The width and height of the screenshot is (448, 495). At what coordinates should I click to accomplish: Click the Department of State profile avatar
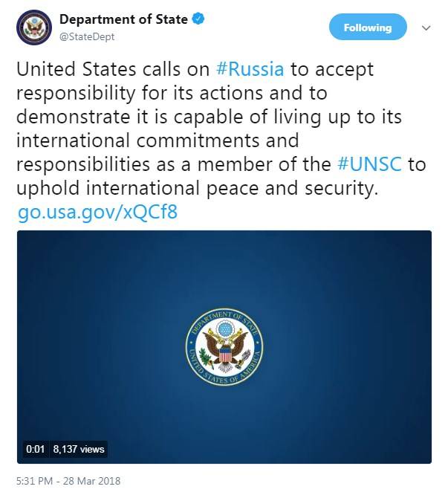pyautogui.click(x=34, y=27)
